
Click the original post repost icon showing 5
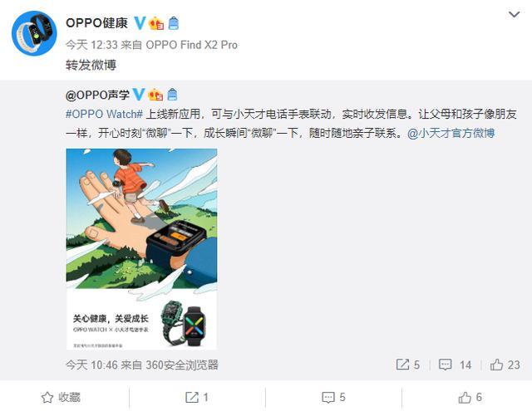click(408, 365)
